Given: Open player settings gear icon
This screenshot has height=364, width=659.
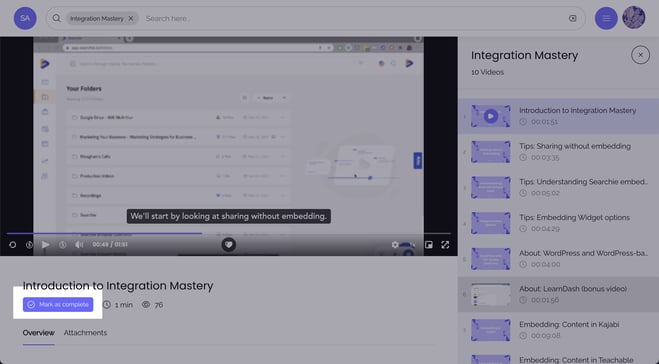Looking at the screenshot, I should point(395,245).
